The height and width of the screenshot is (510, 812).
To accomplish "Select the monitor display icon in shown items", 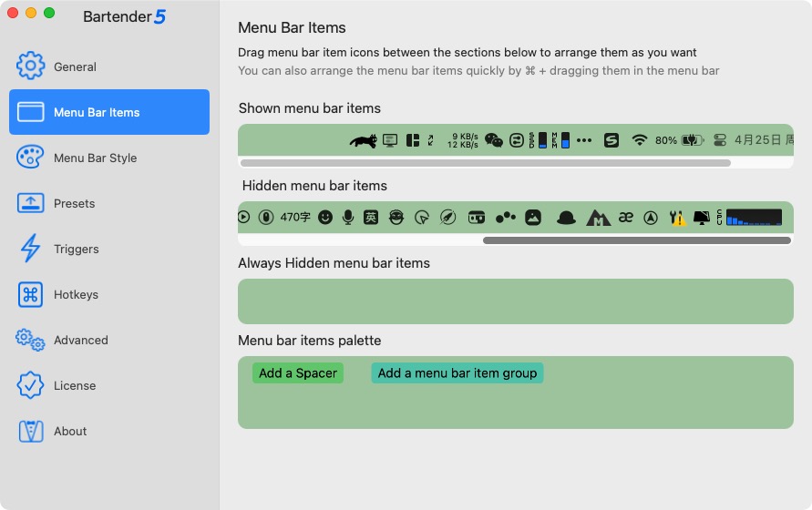I will pos(390,140).
